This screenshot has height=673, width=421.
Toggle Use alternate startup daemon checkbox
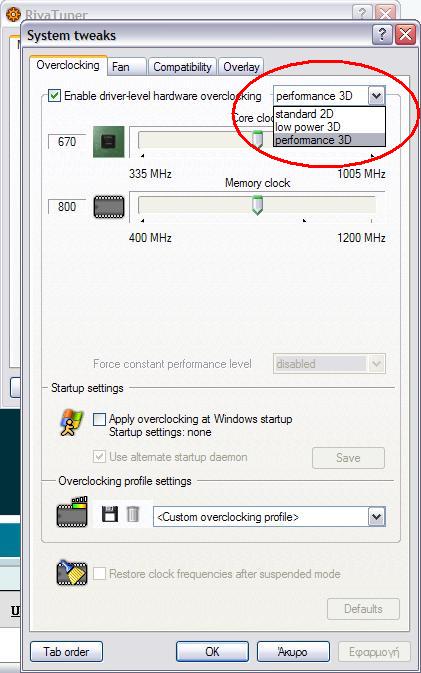click(99, 456)
